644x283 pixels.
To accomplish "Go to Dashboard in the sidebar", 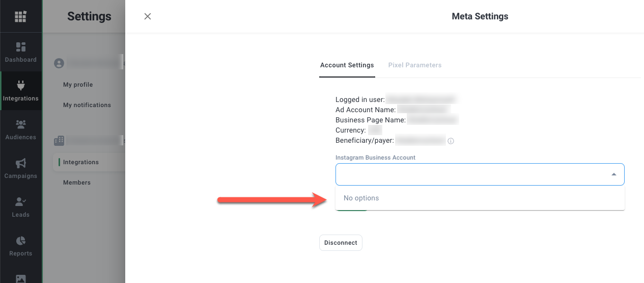I will click(x=21, y=53).
